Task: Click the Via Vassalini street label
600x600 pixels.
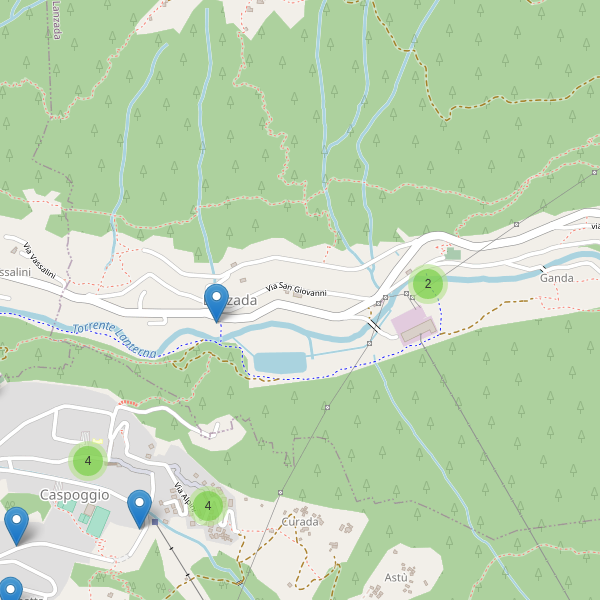Action: pos(39,260)
